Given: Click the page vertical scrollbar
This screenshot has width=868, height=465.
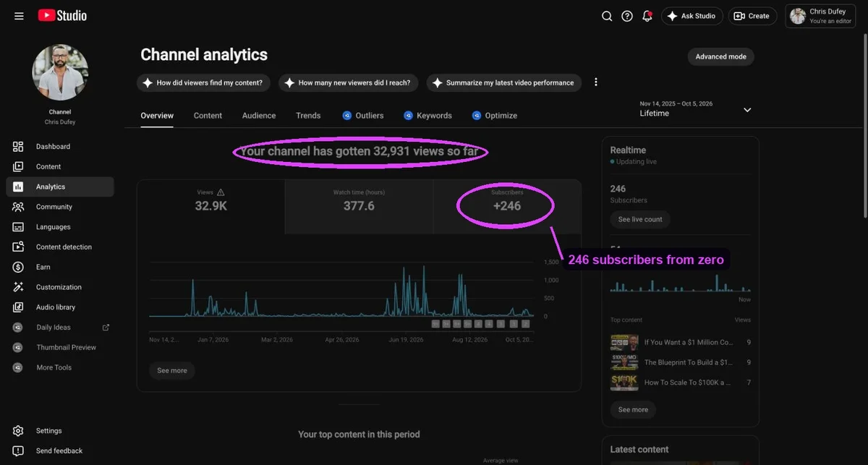Looking at the screenshot, I should [x=864, y=124].
